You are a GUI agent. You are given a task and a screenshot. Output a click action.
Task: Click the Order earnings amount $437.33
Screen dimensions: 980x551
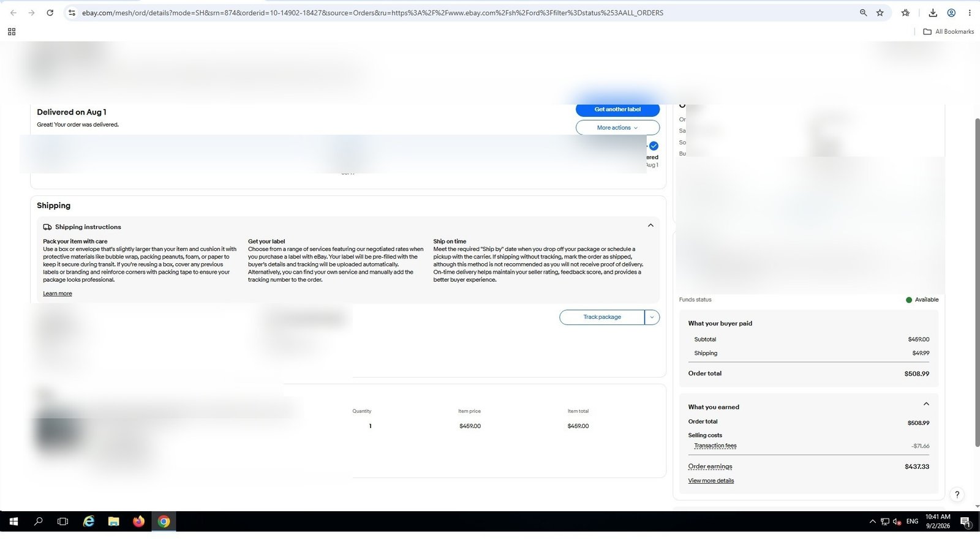pos(917,467)
